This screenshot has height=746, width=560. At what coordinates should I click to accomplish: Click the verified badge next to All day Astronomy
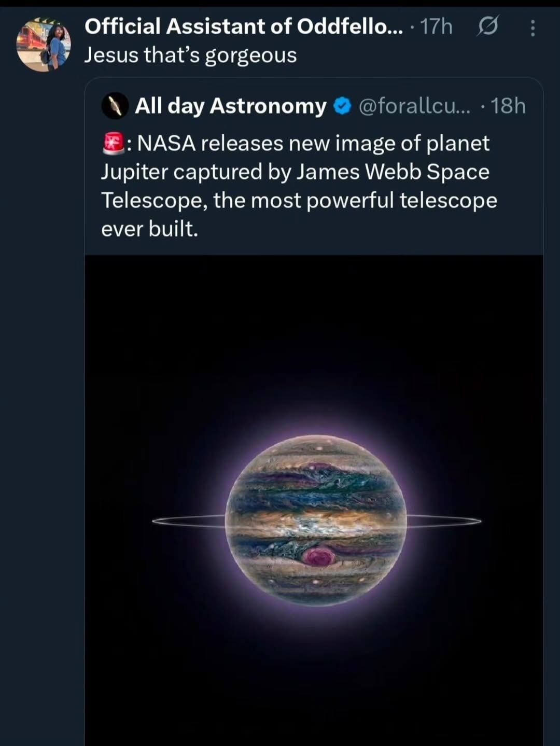[x=342, y=105]
